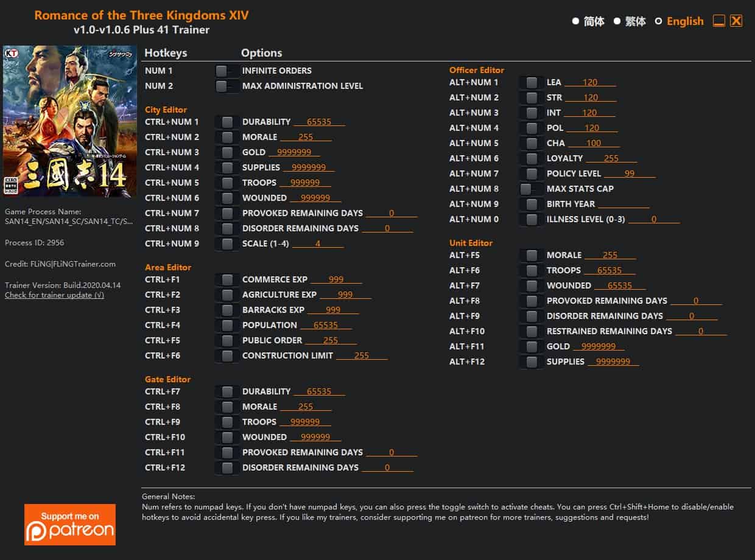Tick the City Editor Durability checkbox
The width and height of the screenshot is (755, 560).
coord(227,122)
